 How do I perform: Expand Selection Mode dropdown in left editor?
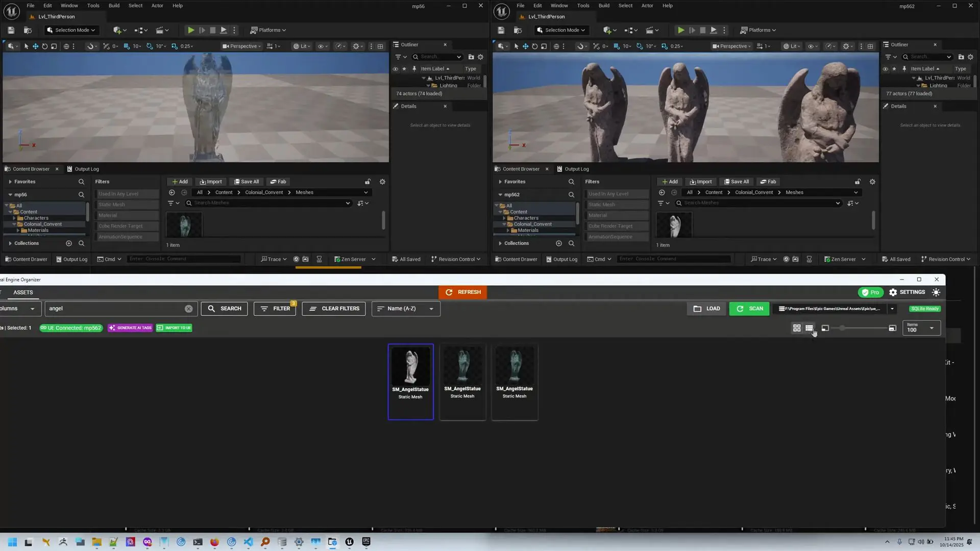coord(71,30)
